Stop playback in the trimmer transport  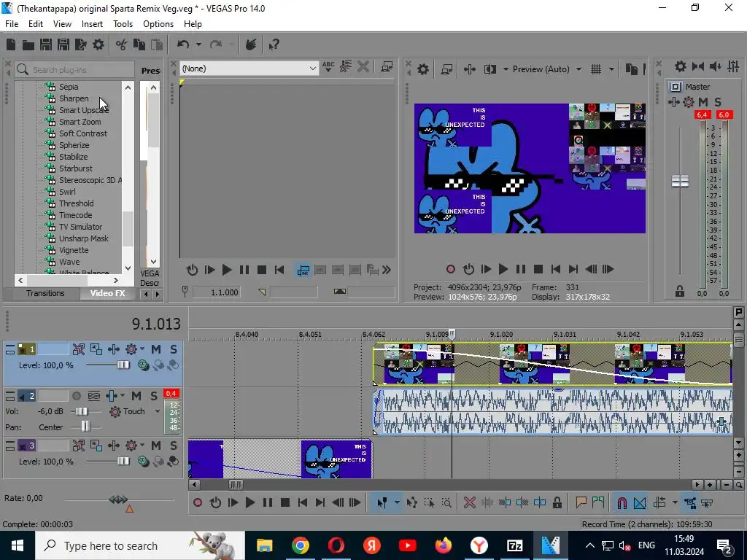[262, 270]
